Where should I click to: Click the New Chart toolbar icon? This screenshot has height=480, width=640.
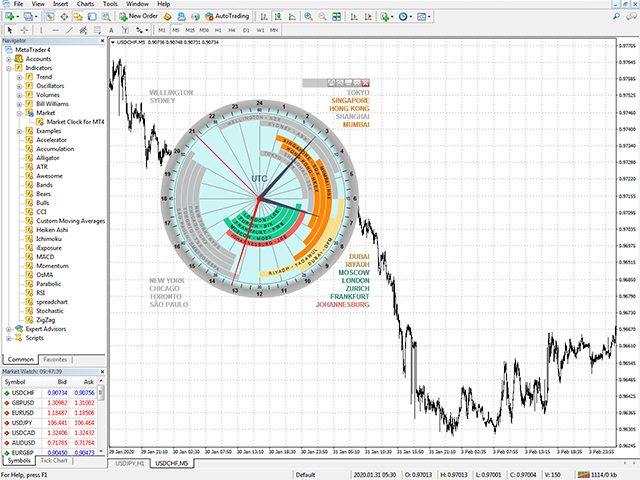click(x=10, y=16)
